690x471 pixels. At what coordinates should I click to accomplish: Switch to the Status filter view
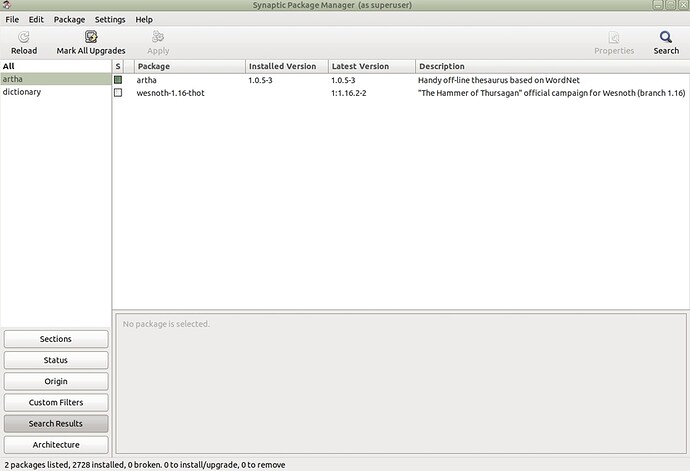[x=56, y=360]
